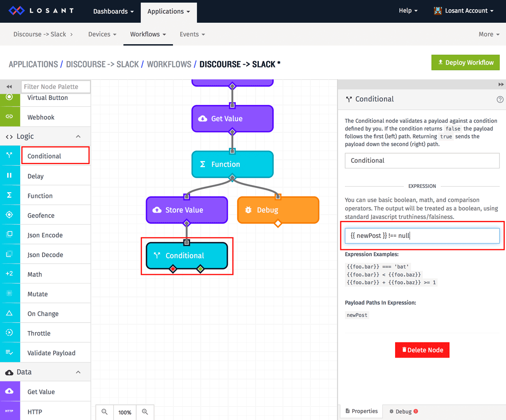Viewport: 506px width, 420px height.
Task: Click the Losant Account avatar icon
Action: click(x=438, y=11)
